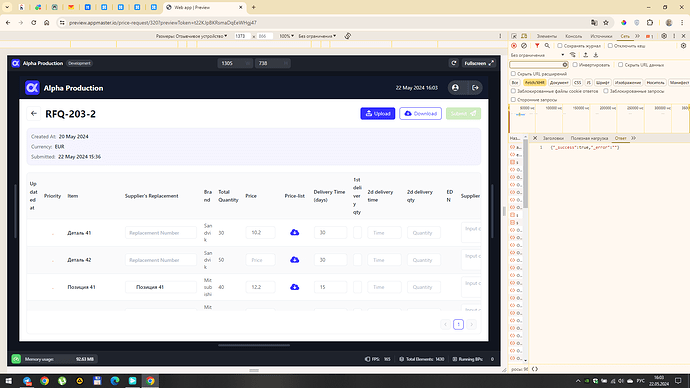Expand the Без ограничения throttling dropdown in network panel

pyautogui.click(x=537, y=55)
